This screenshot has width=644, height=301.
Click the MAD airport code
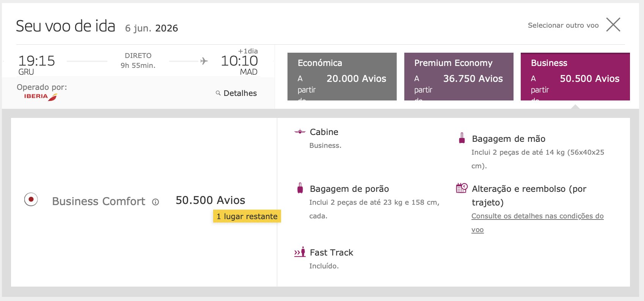(249, 72)
